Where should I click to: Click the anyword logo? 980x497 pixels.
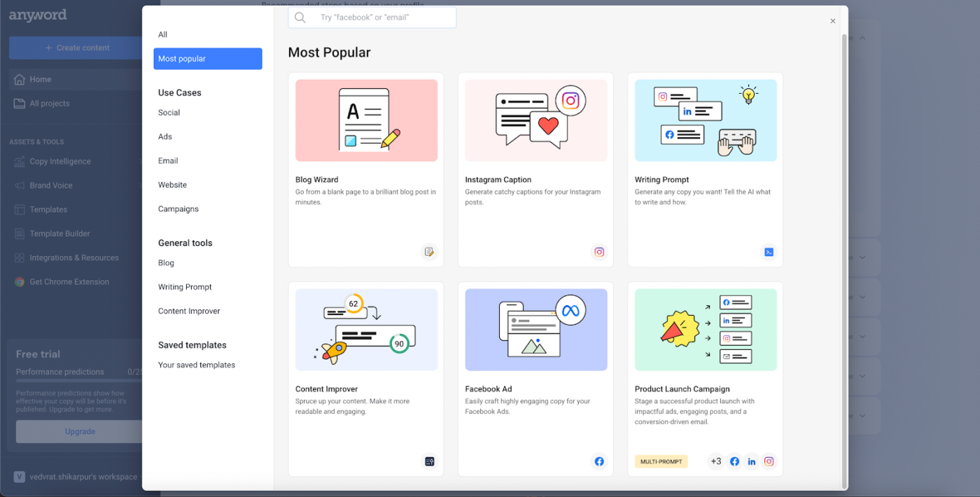(x=38, y=15)
